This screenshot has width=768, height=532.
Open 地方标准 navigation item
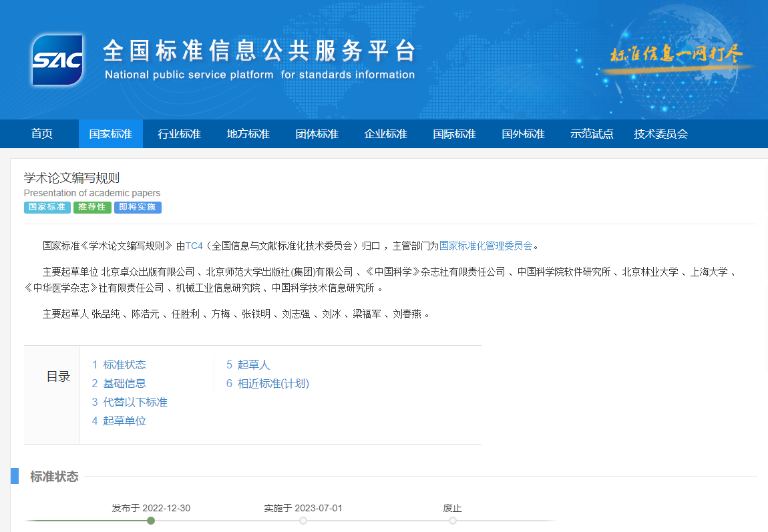coord(248,134)
